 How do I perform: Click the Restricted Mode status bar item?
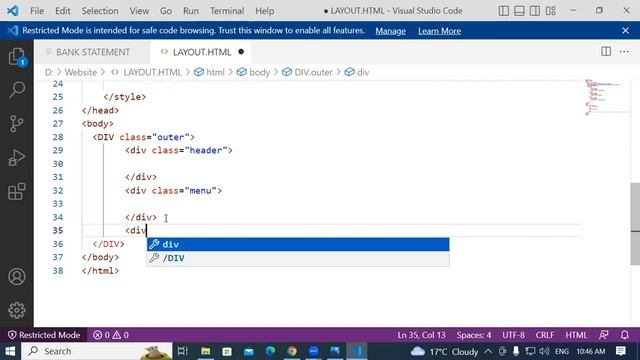coord(44,335)
